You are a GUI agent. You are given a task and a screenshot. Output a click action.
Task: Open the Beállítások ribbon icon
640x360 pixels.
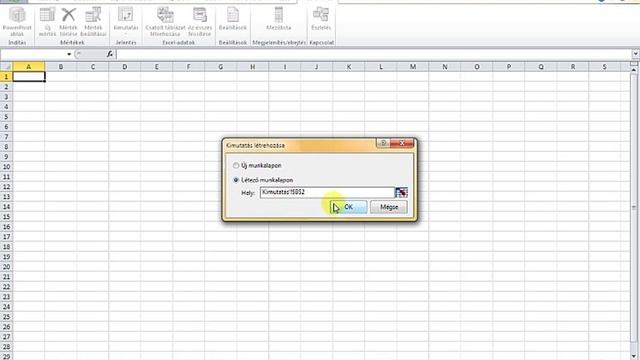[233, 20]
